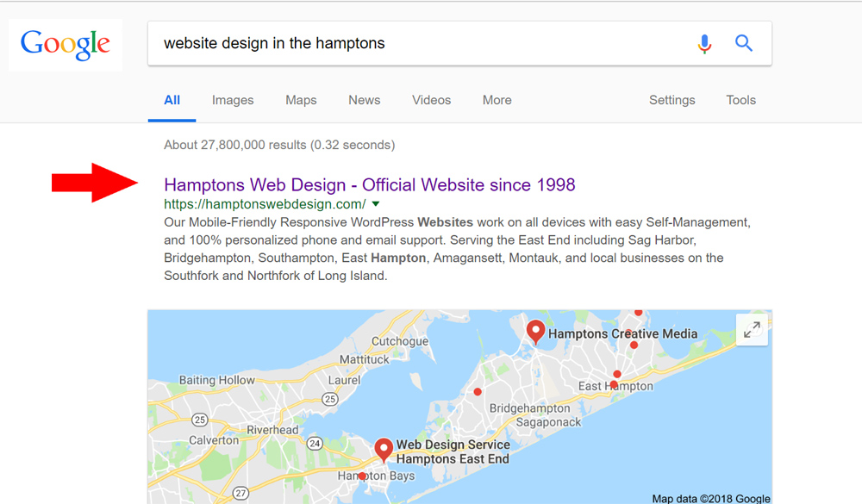Open search Settings
The height and width of the screenshot is (504, 862).
(671, 100)
